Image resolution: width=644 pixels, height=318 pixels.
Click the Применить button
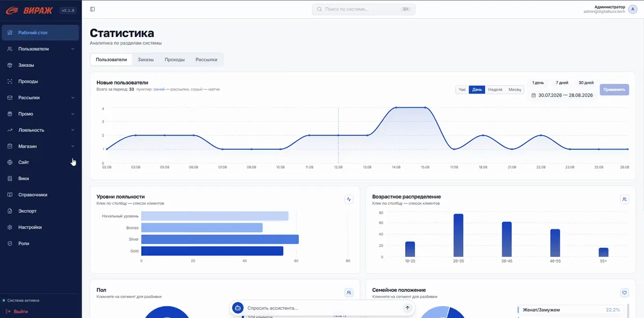614,90
